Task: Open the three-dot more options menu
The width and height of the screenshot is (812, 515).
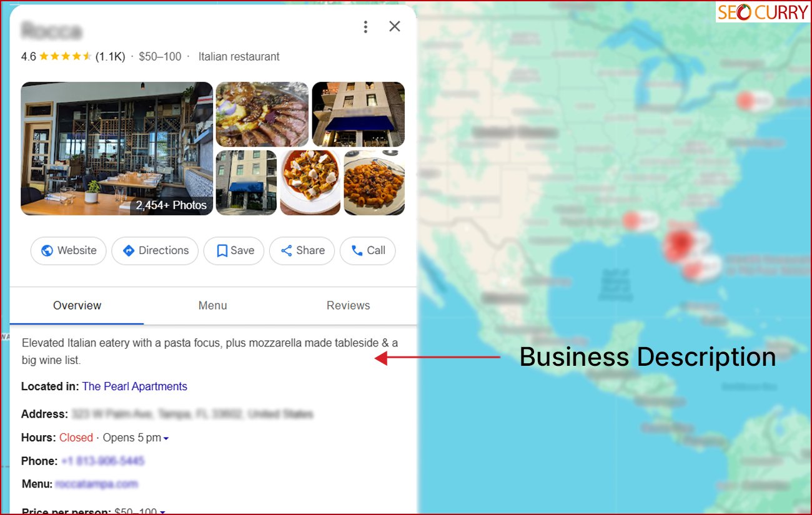Action: 365,26
